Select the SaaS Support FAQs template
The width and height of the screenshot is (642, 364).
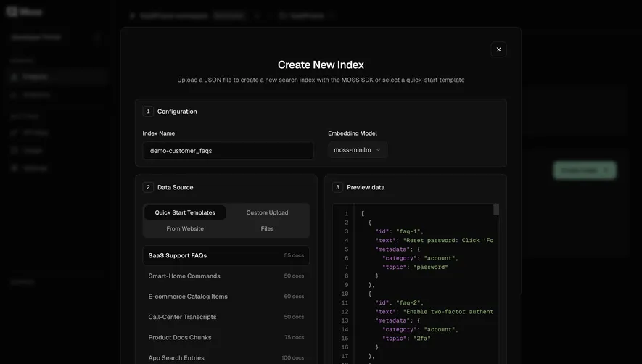[x=226, y=255]
